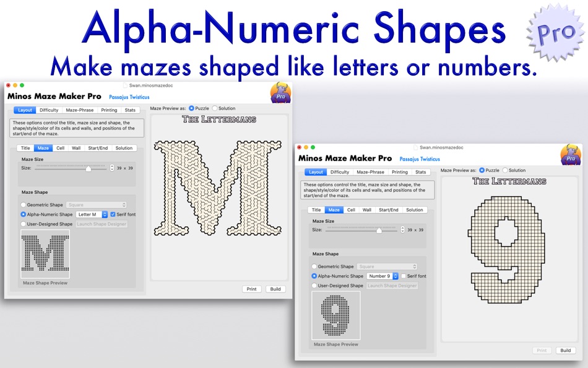Click Passajus Twisticus link in right window
588x368 pixels.
420,159
